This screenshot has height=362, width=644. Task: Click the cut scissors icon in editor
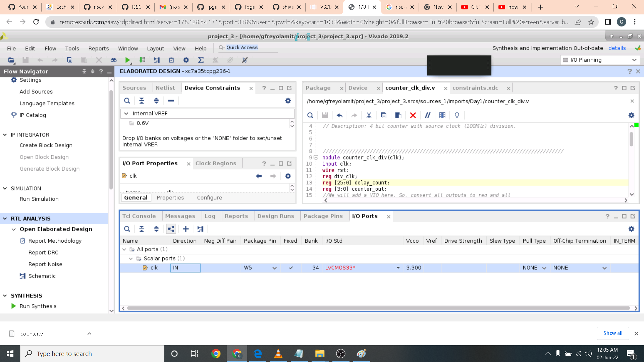pos(369,115)
